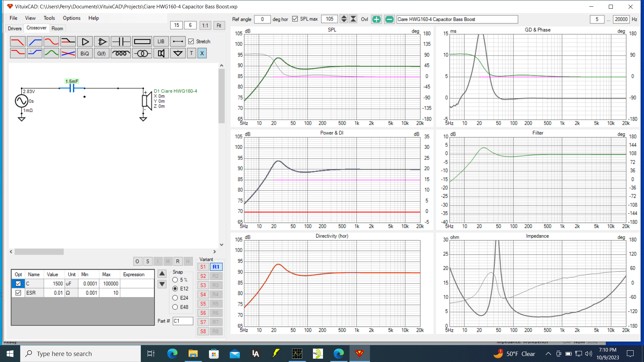Viewport: 644px width, 362px height.
Task: Toggle the highlighted X toolbar button
Action: tap(202, 53)
